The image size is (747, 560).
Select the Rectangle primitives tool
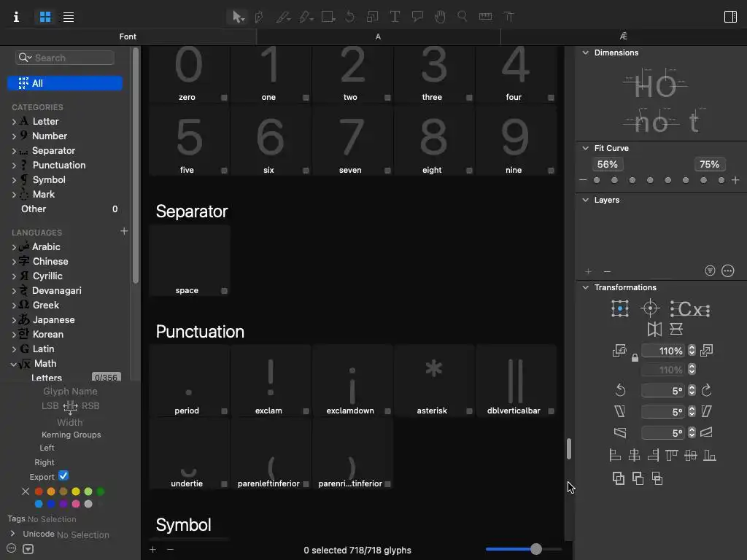pyautogui.click(x=328, y=17)
